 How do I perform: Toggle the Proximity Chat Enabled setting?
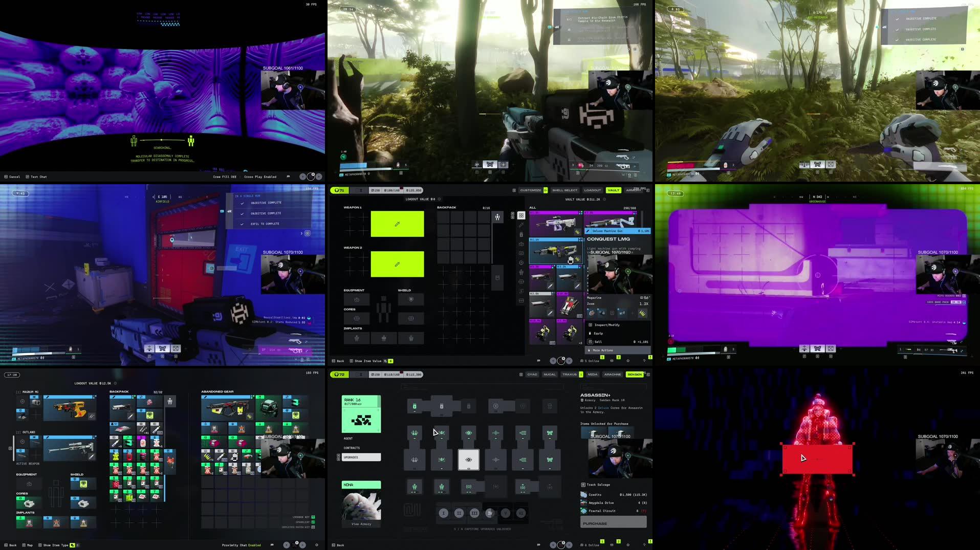(x=241, y=545)
